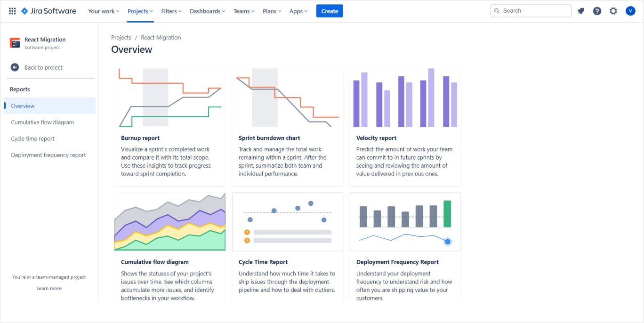Open the Velocity report chart thumbnail

pos(405,98)
